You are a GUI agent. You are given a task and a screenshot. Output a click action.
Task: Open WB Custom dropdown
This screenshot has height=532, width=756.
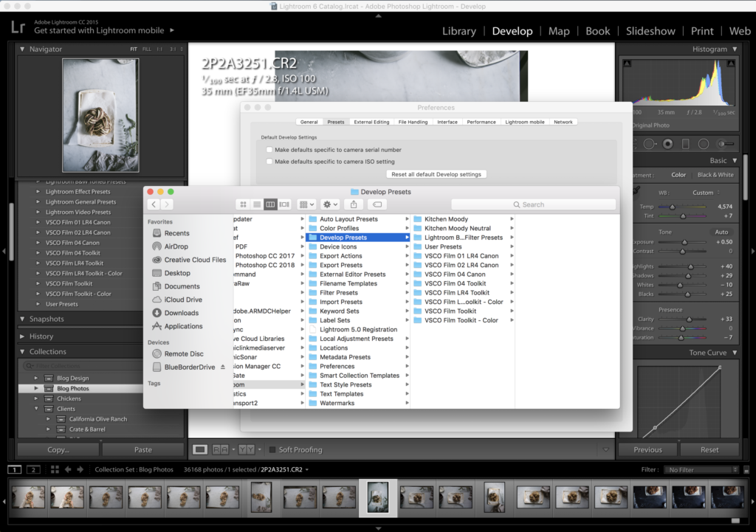point(707,193)
